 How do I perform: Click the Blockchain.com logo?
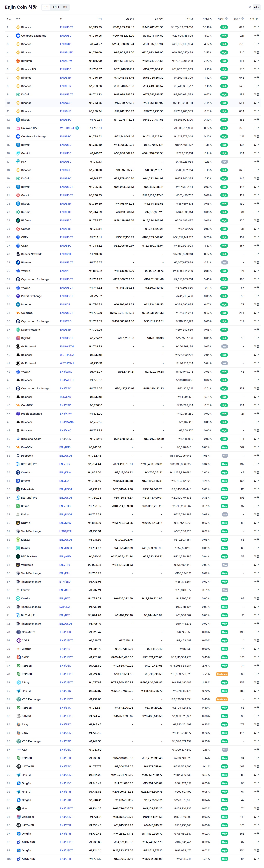click(18, 439)
